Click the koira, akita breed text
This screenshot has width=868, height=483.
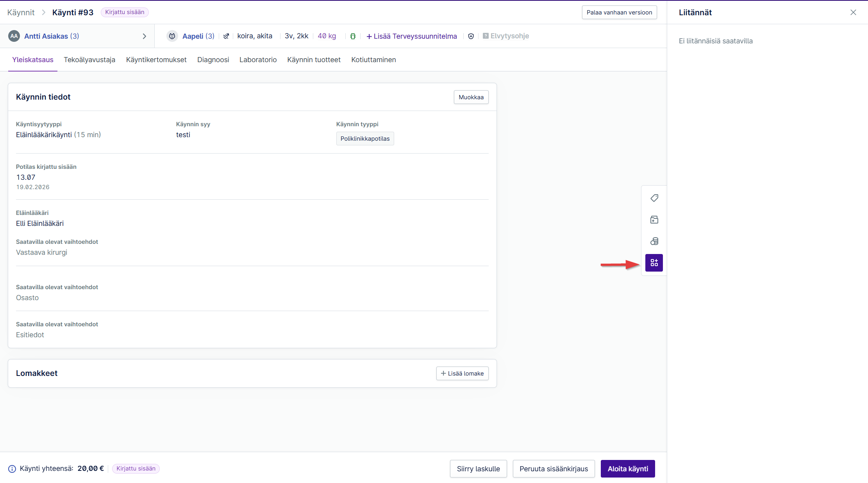(x=255, y=36)
